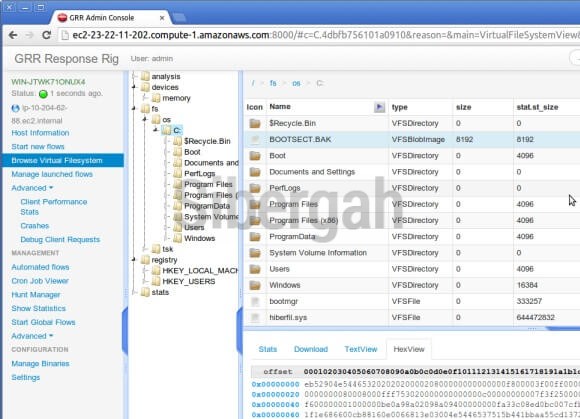Click the memory folder icon in the tree
580x419 pixels.
[x=156, y=98]
